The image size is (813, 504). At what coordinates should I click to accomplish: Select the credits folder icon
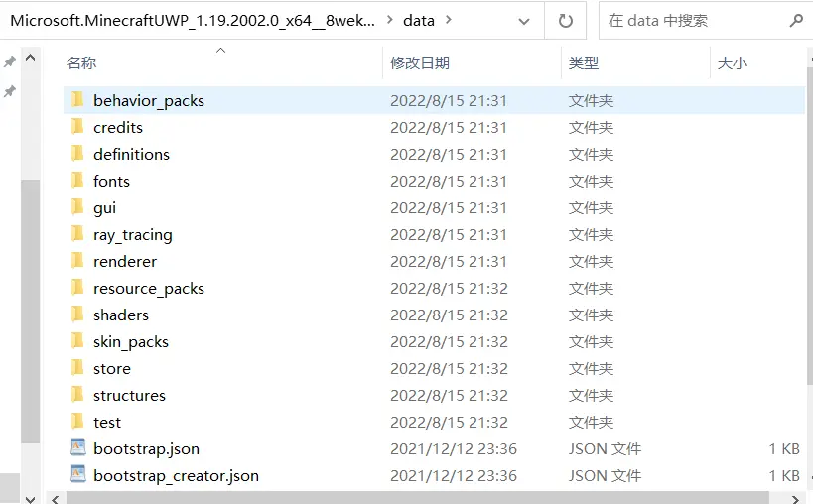point(77,126)
